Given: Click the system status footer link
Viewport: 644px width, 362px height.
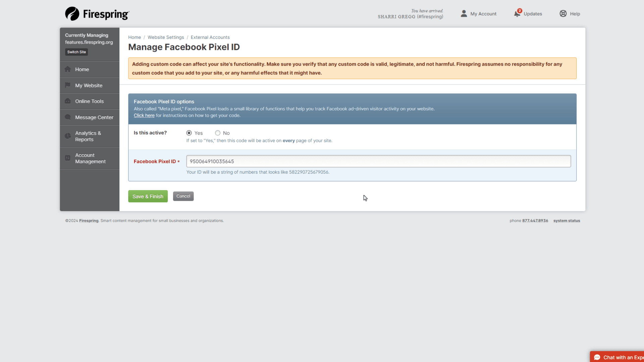Looking at the screenshot, I should [x=567, y=221].
